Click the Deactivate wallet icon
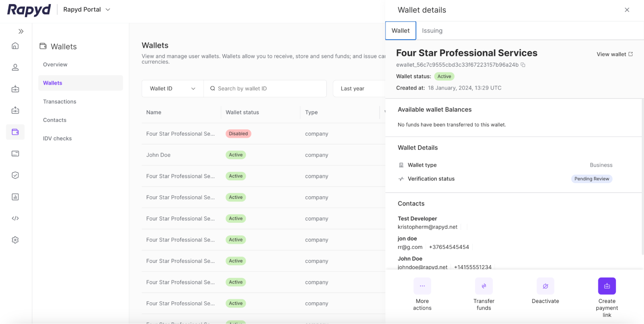 pyautogui.click(x=545, y=286)
